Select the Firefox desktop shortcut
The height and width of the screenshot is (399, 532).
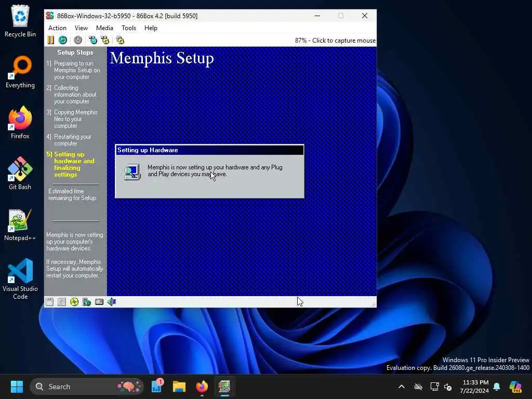click(20, 123)
